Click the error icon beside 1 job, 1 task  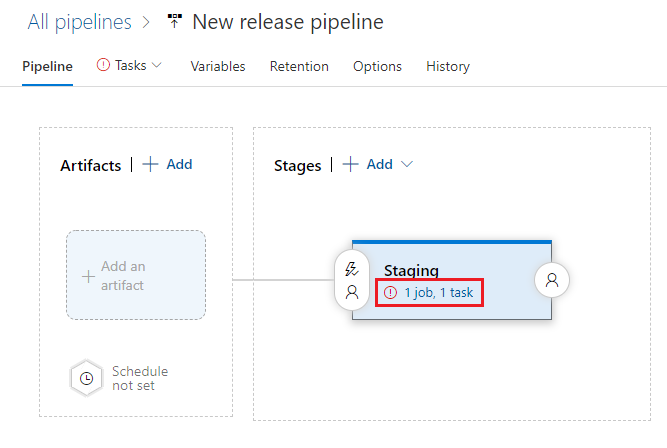[x=391, y=293]
